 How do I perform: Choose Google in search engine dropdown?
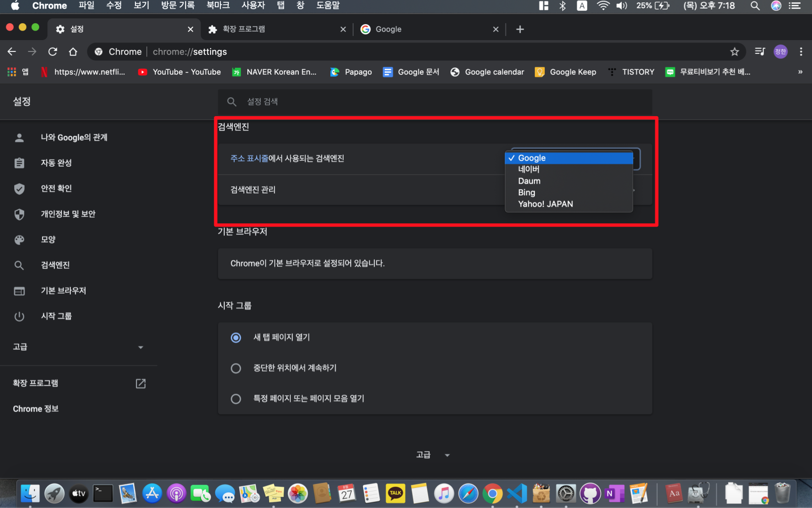(x=569, y=158)
